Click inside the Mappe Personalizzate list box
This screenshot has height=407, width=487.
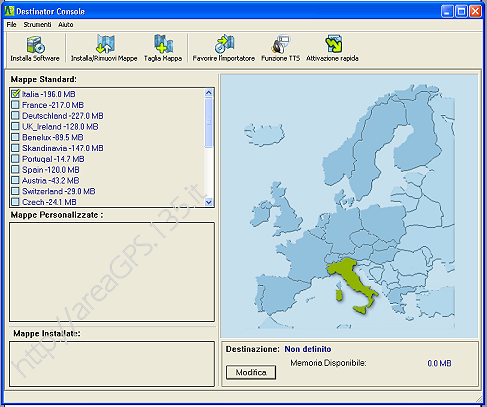pyautogui.click(x=112, y=272)
